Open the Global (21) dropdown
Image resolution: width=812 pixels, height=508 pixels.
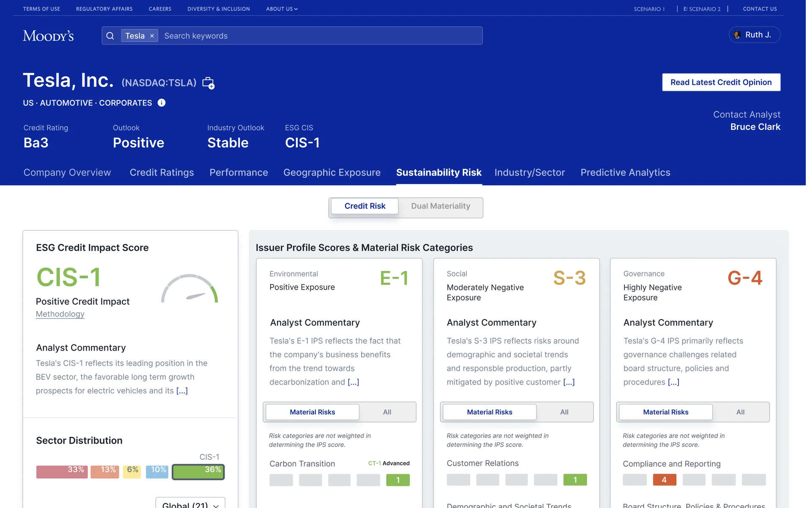pos(190,504)
